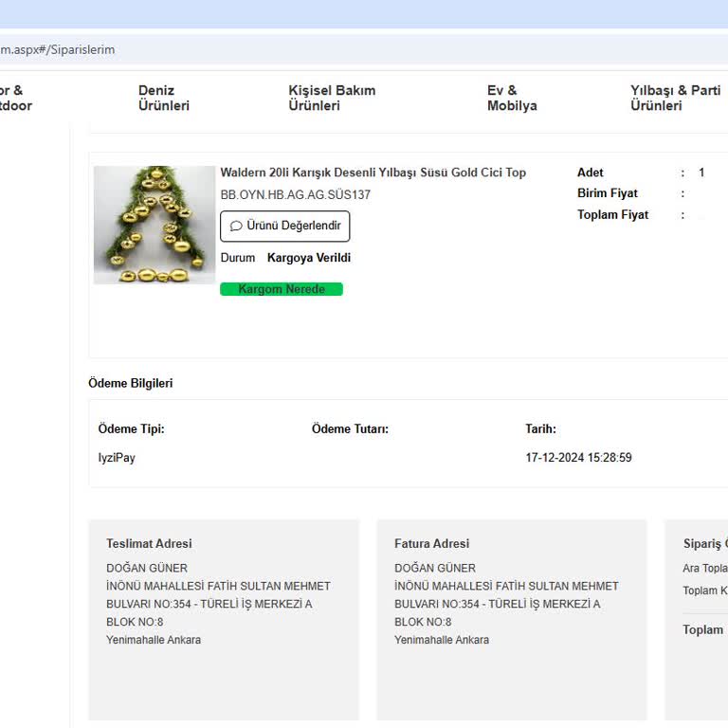Click the speech bubble icon in Ürünü Değerlendir
Image resolution: width=728 pixels, height=728 pixels.
point(236,227)
